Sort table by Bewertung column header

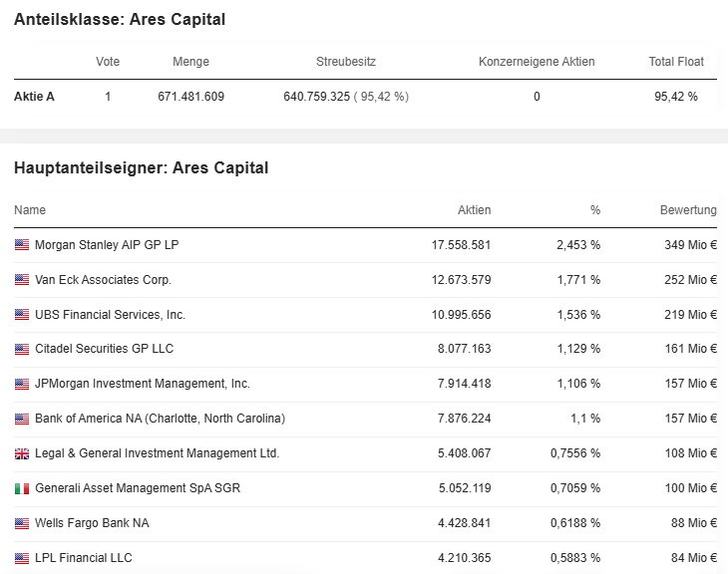click(687, 210)
